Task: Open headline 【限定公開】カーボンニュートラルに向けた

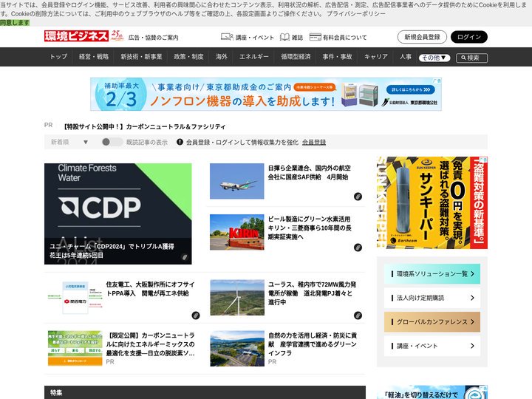Action: coord(150,344)
